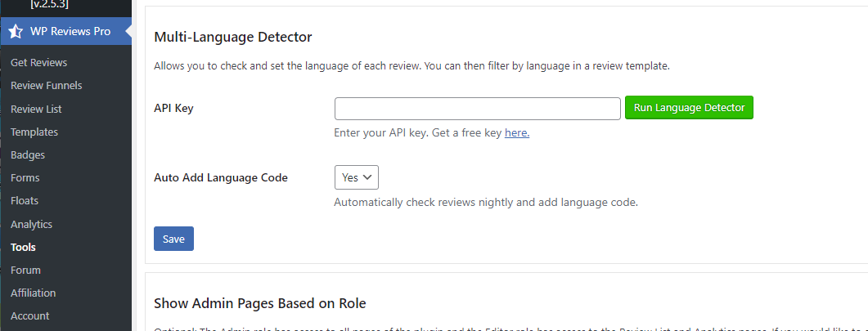This screenshot has width=868, height=331.
Task: Click the plugin version text v.2.5.3
Action: coord(50,5)
